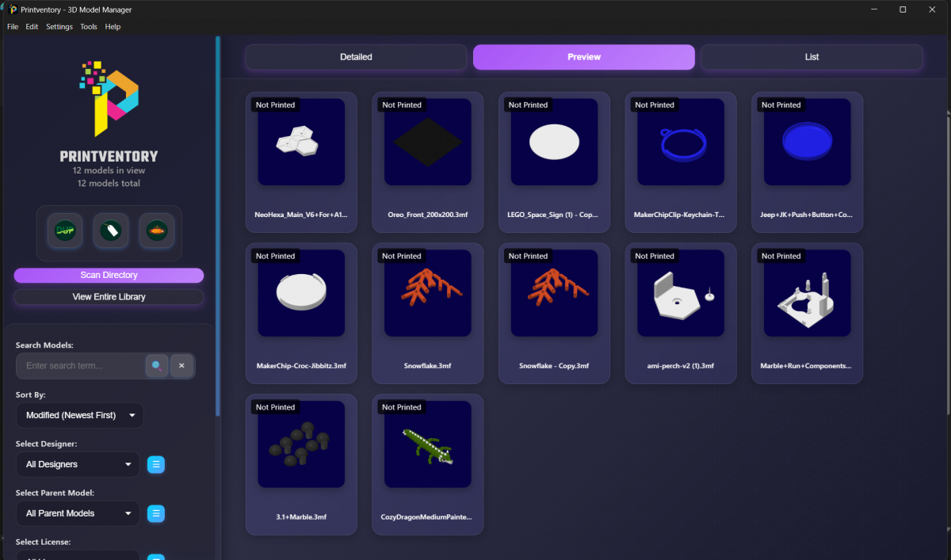
Task: Click the orange fish icon button
Action: tap(156, 230)
